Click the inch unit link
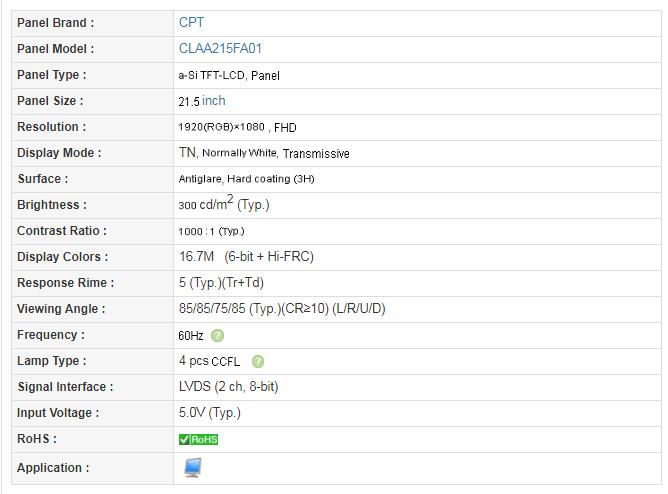This screenshot has height=494, width=668. (213, 101)
